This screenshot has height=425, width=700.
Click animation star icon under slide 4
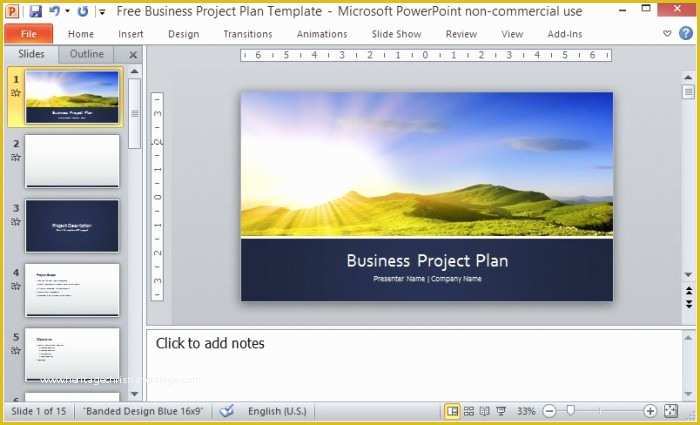(x=16, y=286)
